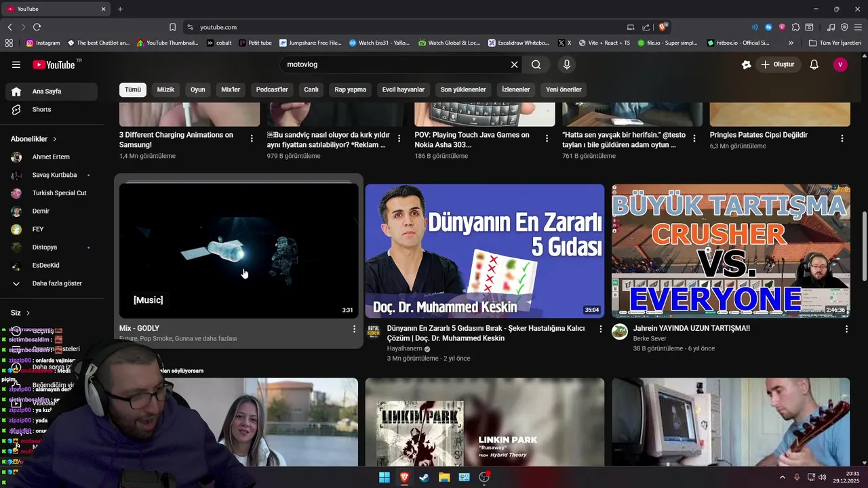Open more options for Mix - GODLY
This screenshot has width=868, height=488.
tap(354, 329)
